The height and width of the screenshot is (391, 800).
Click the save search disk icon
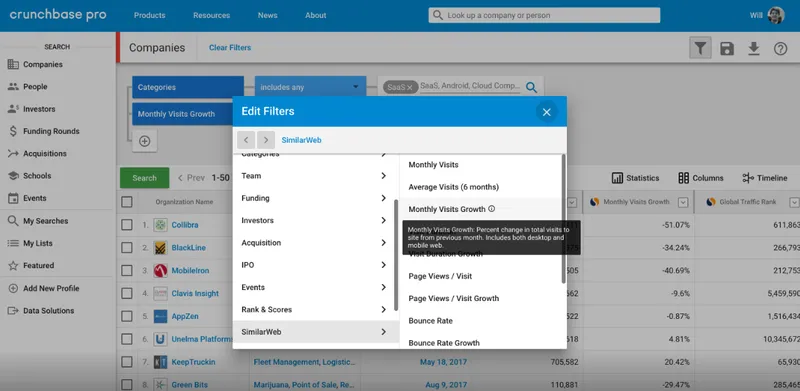[x=727, y=48]
